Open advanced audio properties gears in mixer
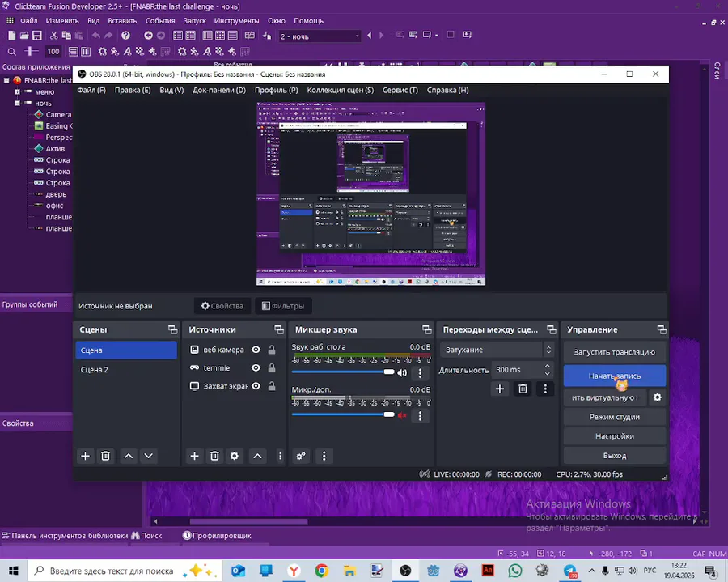The height and width of the screenshot is (582, 728). [301, 456]
